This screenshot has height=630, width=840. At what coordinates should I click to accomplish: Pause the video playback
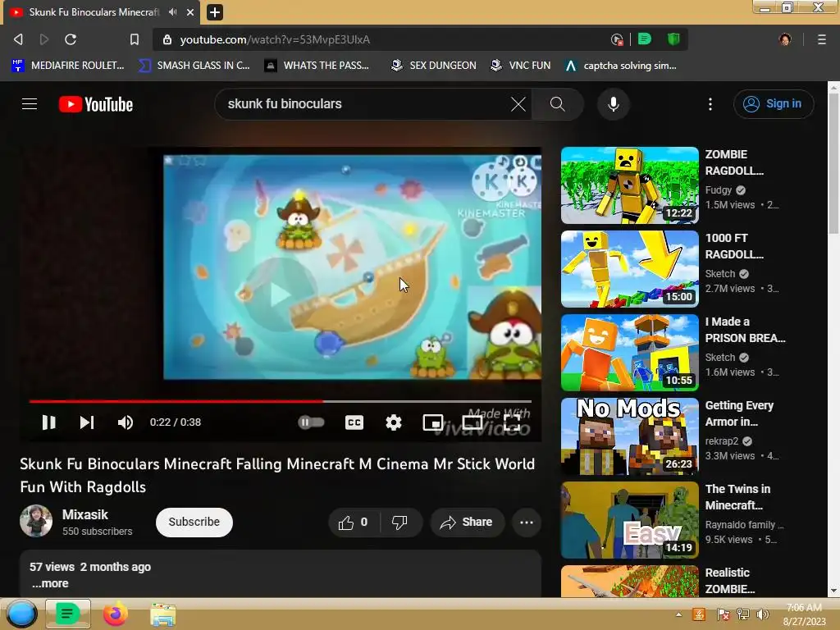48,422
